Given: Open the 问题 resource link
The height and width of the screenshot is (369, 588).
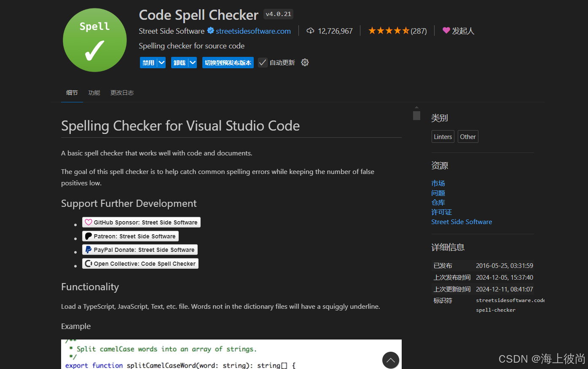Looking at the screenshot, I should pos(438,193).
